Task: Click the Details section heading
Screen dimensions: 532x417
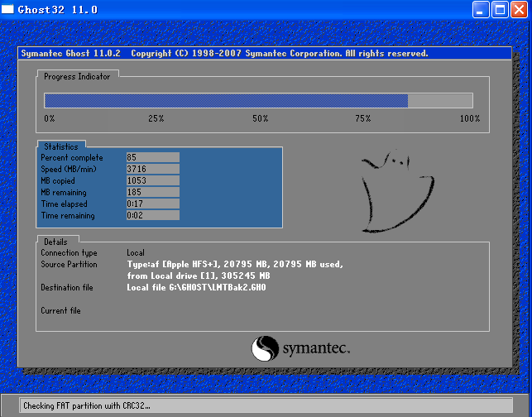Action: point(55,241)
